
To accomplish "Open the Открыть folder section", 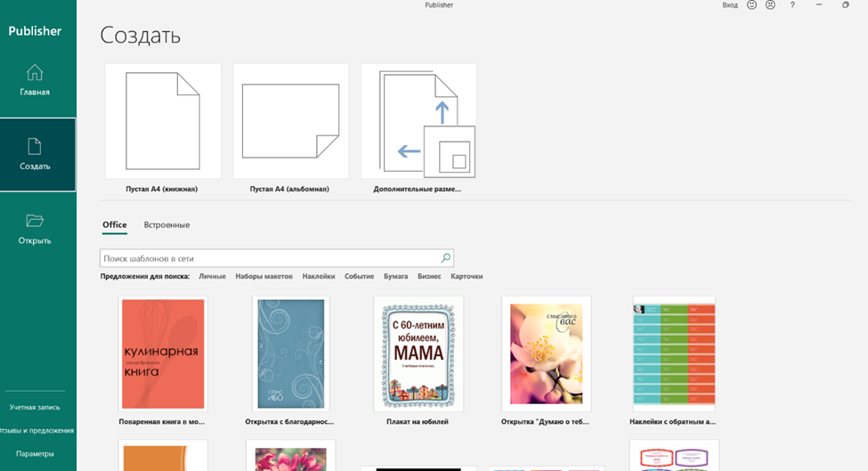I will (x=35, y=229).
